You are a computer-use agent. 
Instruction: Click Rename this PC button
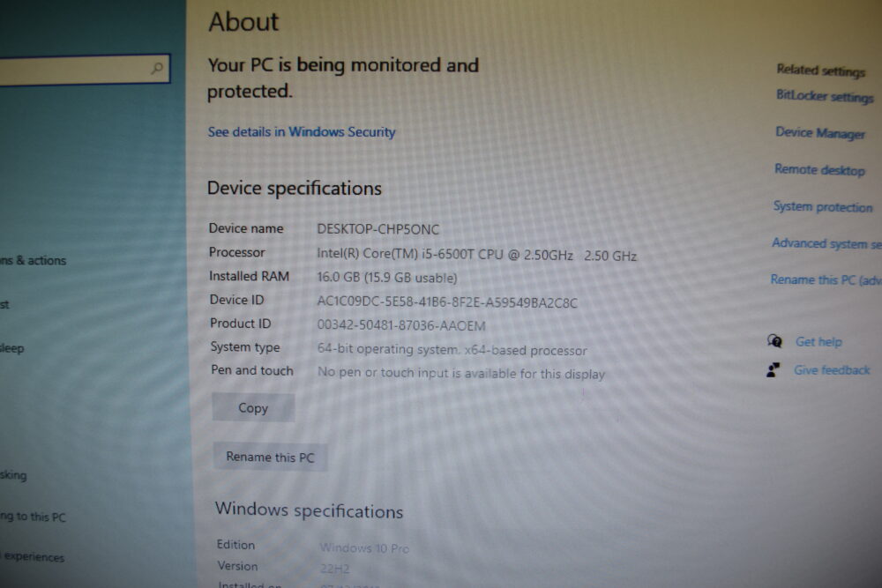pyautogui.click(x=270, y=457)
